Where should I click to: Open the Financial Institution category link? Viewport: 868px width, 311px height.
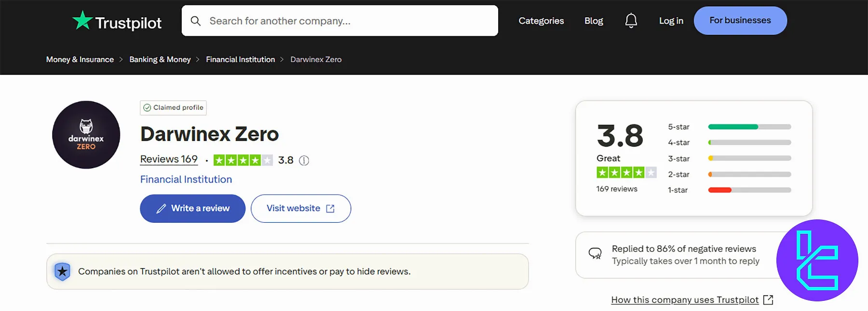186,179
